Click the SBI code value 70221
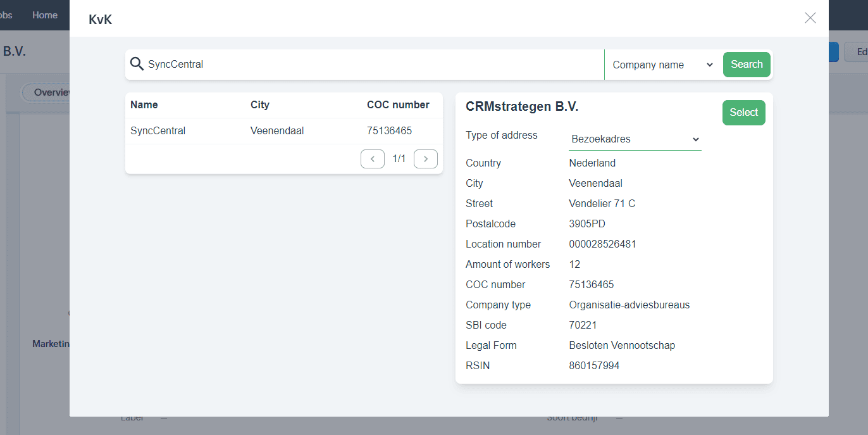 (x=583, y=325)
